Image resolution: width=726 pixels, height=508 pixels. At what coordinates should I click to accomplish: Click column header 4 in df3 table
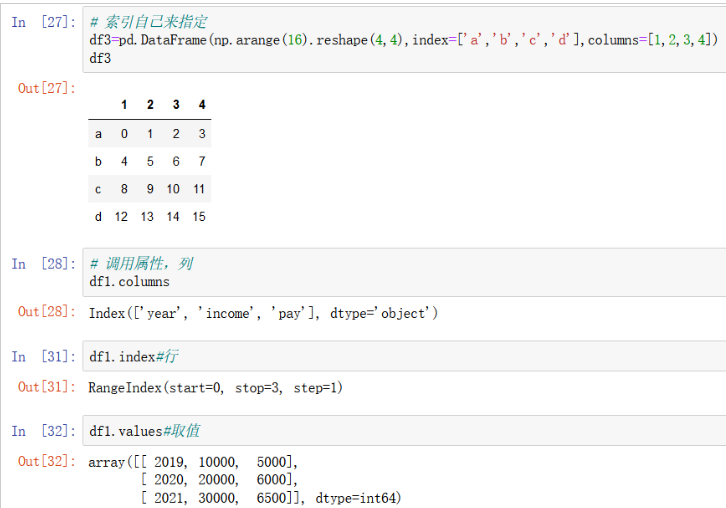[202, 105]
